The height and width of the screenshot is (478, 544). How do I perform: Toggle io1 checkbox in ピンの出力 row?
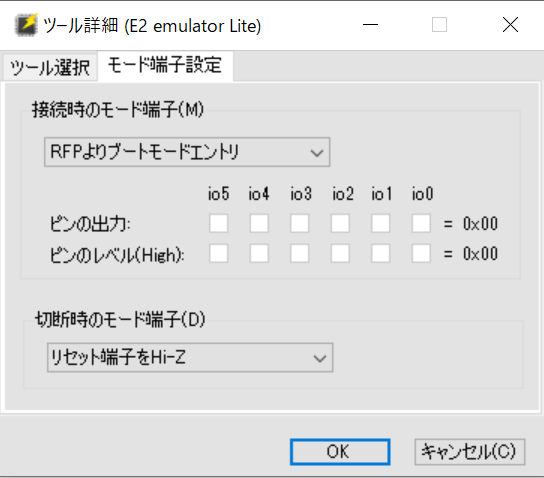(x=381, y=223)
